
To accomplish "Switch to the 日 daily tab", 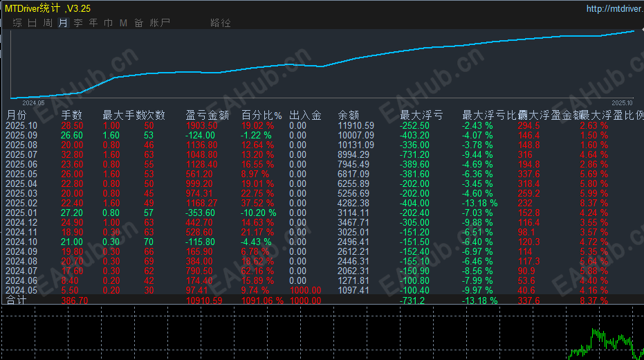I will [33, 23].
